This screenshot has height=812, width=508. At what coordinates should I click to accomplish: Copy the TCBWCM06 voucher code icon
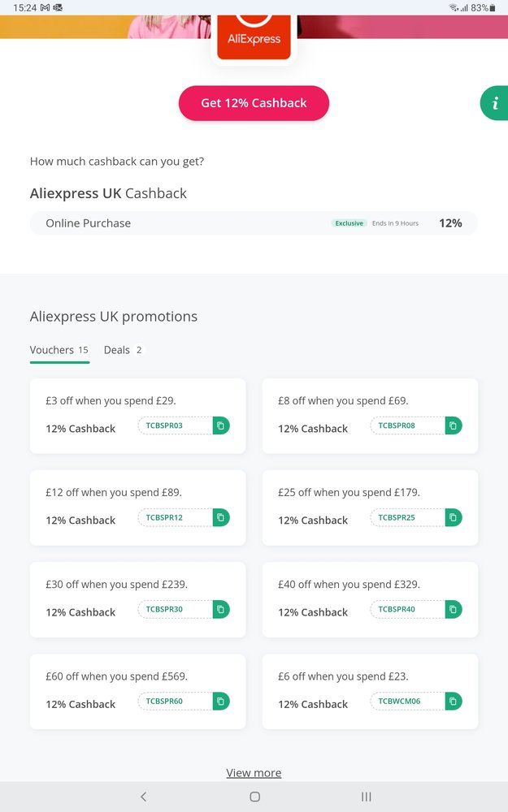[x=454, y=701]
